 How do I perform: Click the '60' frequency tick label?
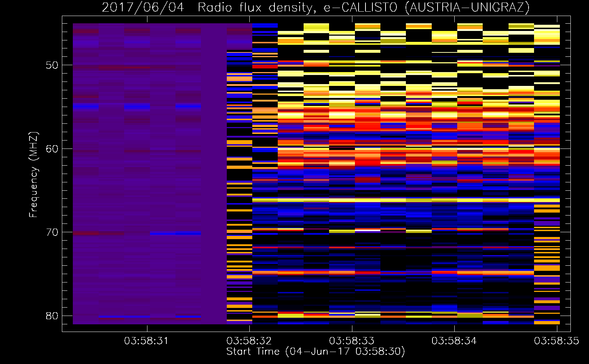[52, 149]
